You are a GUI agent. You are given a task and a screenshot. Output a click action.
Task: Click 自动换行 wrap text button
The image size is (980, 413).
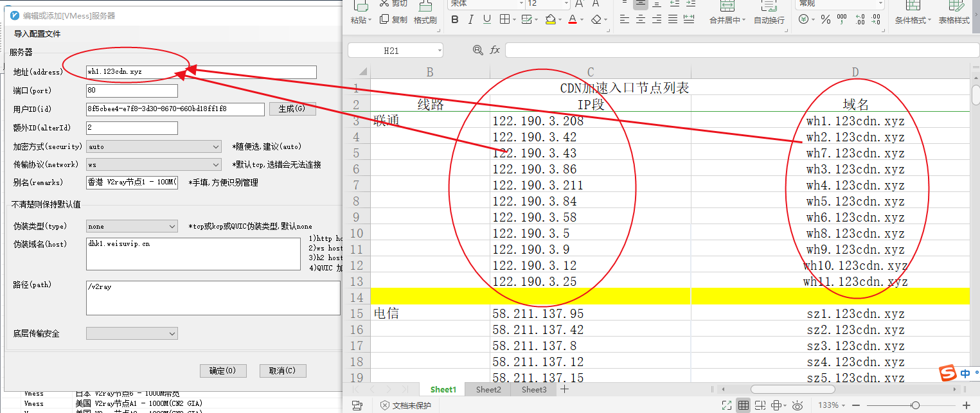769,13
